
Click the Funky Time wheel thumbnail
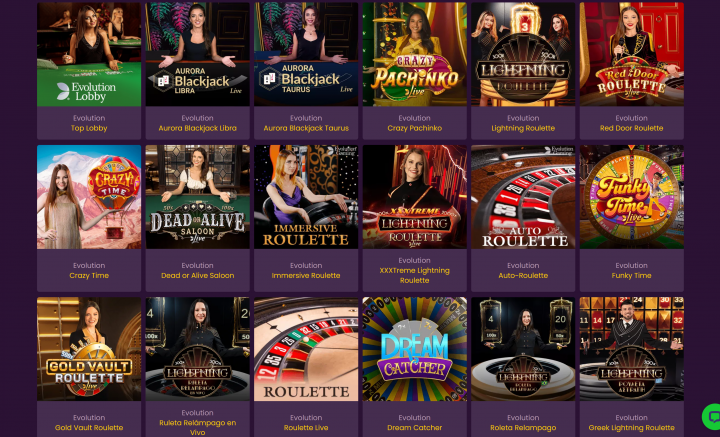pyautogui.click(x=631, y=197)
